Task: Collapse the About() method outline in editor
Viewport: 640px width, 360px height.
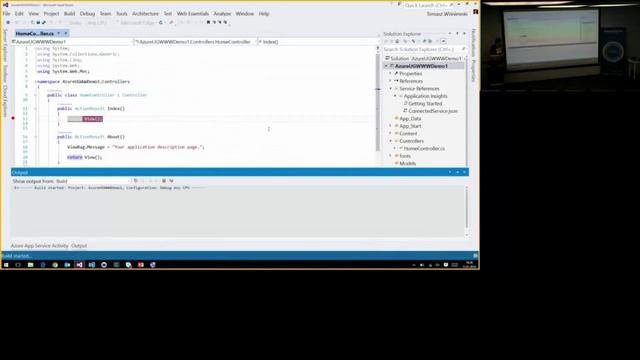Action: [x=36, y=137]
